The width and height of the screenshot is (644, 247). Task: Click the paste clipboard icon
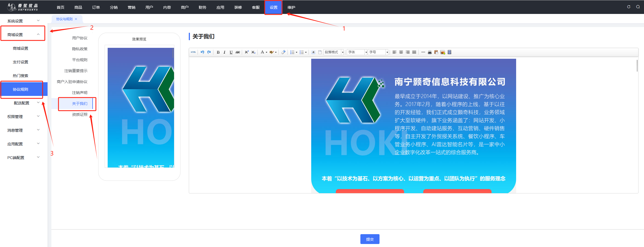436,52
